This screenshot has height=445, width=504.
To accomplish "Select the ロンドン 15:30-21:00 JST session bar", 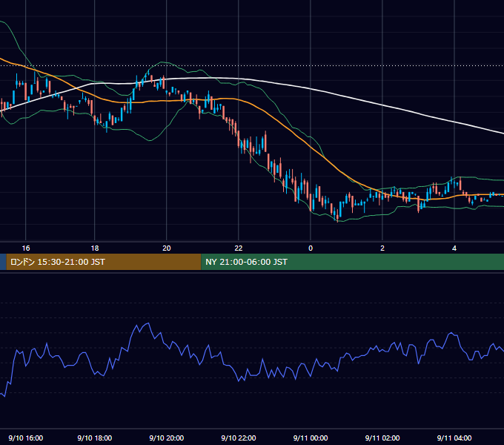I will [x=104, y=262].
